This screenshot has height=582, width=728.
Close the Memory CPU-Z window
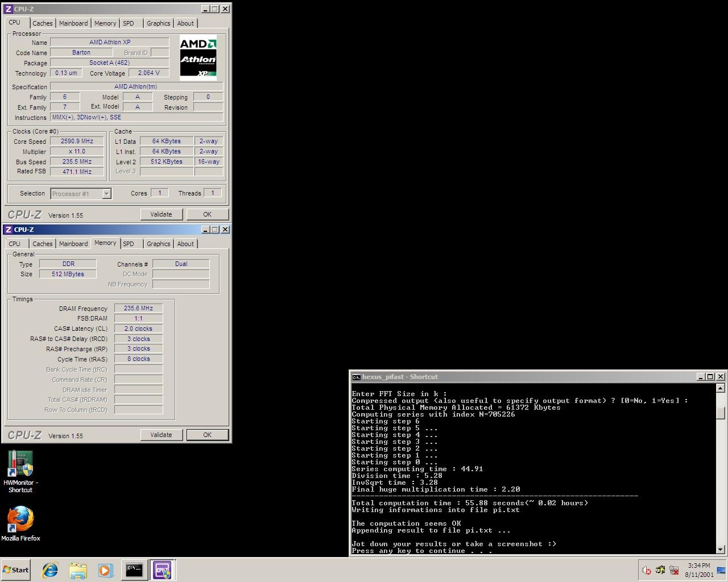[225, 230]
